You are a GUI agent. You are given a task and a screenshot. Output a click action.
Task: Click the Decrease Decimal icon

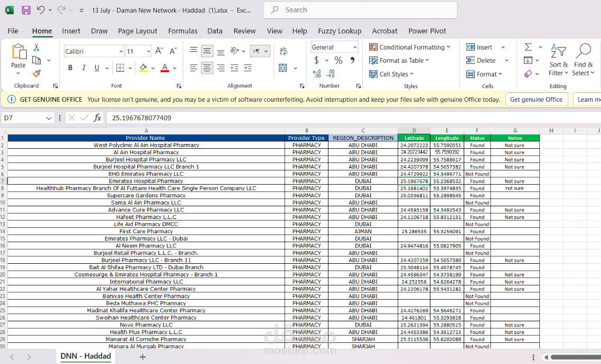(x=331, y=73)
